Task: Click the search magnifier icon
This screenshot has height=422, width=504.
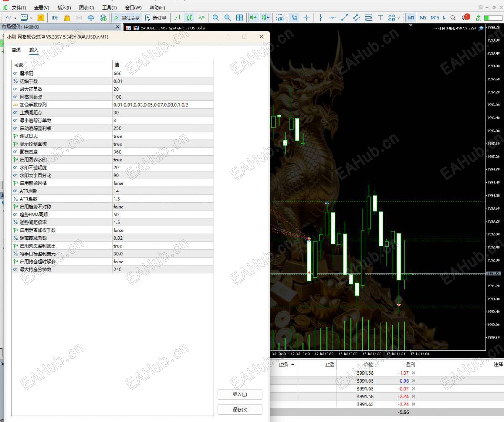Action: click(453, 18)
